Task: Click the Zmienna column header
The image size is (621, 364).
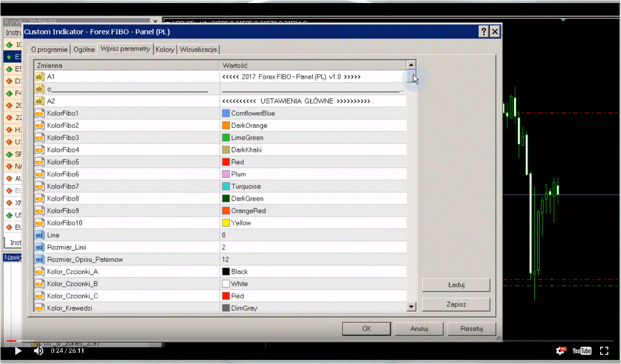Action: point(127,65)
